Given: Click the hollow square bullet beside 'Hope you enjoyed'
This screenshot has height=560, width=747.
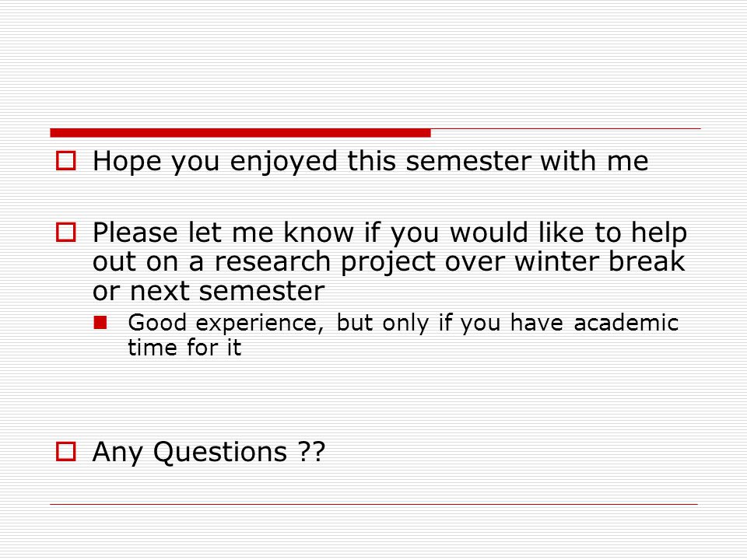Looking at the screenshot, I should [x=65, y=160].
